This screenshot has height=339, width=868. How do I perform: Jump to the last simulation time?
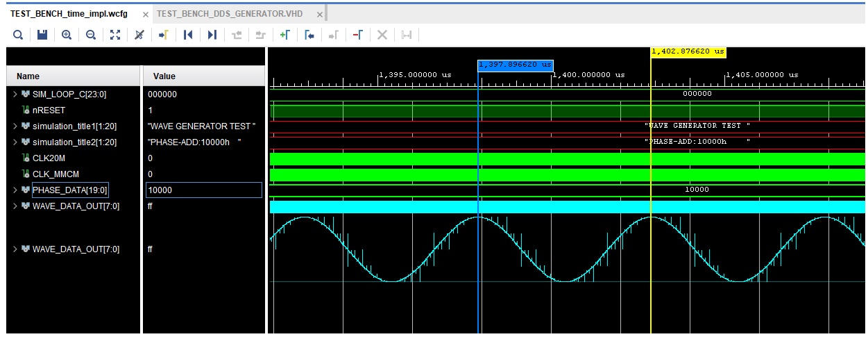tap(212, 35)
